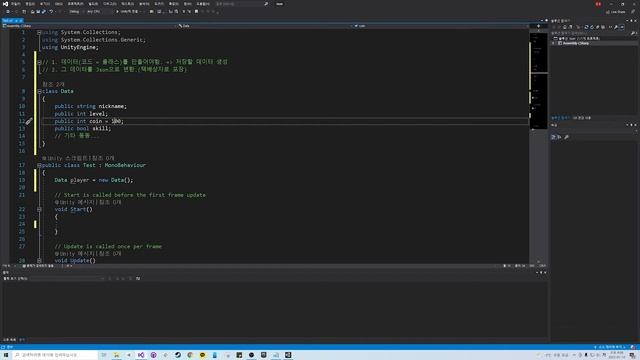Screen dimensions: 640x360
Task: Click the screwdriver quick actions icon at line 12
Action: 29,121
